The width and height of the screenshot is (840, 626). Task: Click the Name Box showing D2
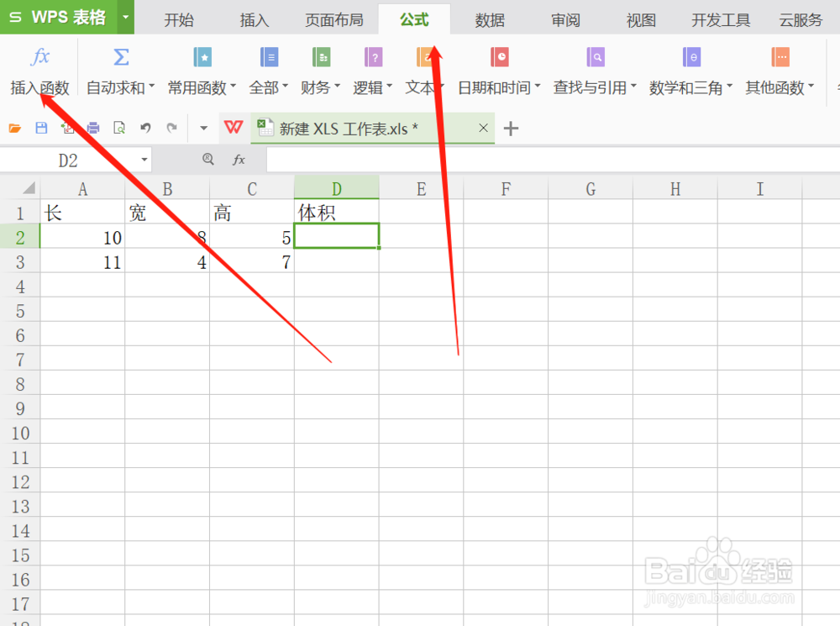(x=68, y=160)
